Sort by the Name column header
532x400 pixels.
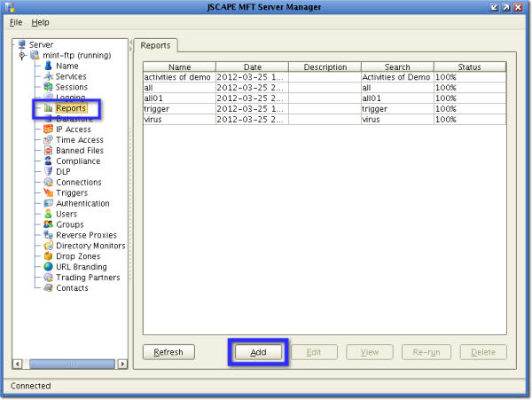[179, 67]
